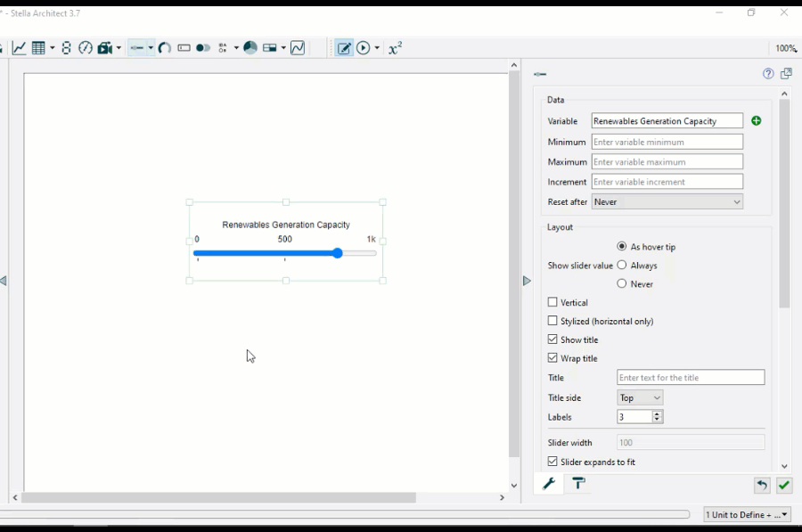This screenshot has width=802, height=532.
Task: Increase Labels count with up arrow
Action: click(x=658, y=413)
